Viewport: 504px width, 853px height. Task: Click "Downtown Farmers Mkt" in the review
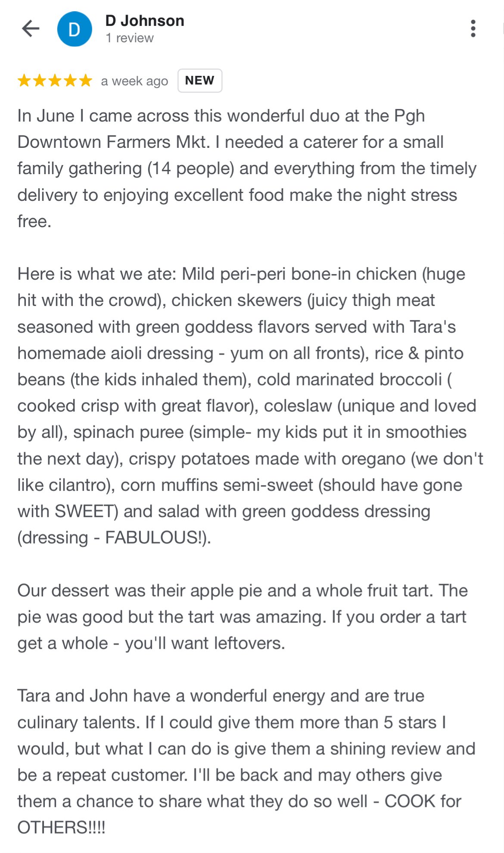(114, 143)
